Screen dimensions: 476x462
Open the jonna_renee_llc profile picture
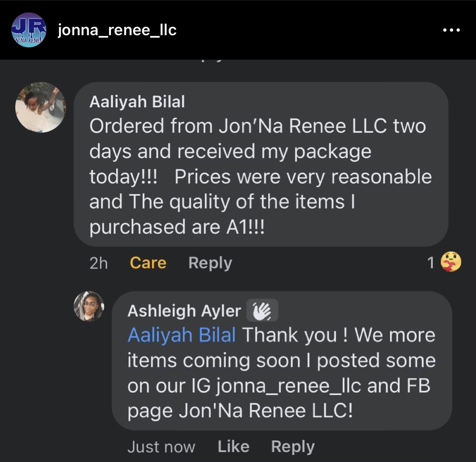tap(29, 30)
